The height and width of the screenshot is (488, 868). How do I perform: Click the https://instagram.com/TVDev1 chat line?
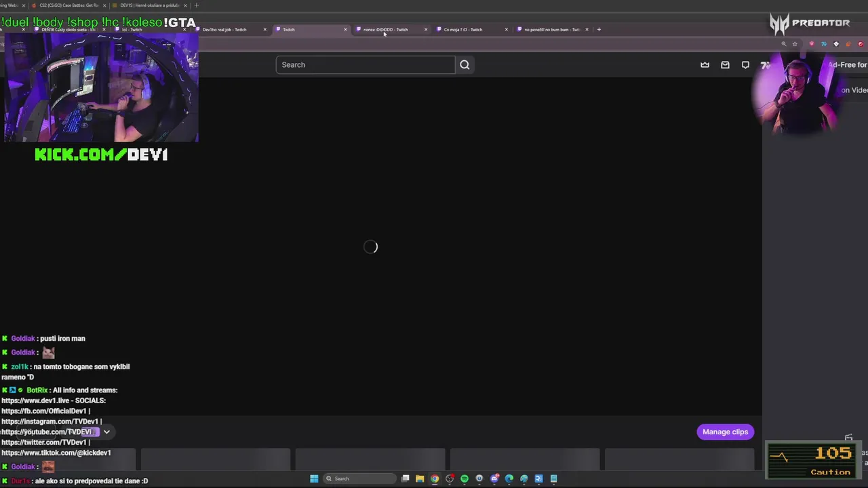[52, 422]
